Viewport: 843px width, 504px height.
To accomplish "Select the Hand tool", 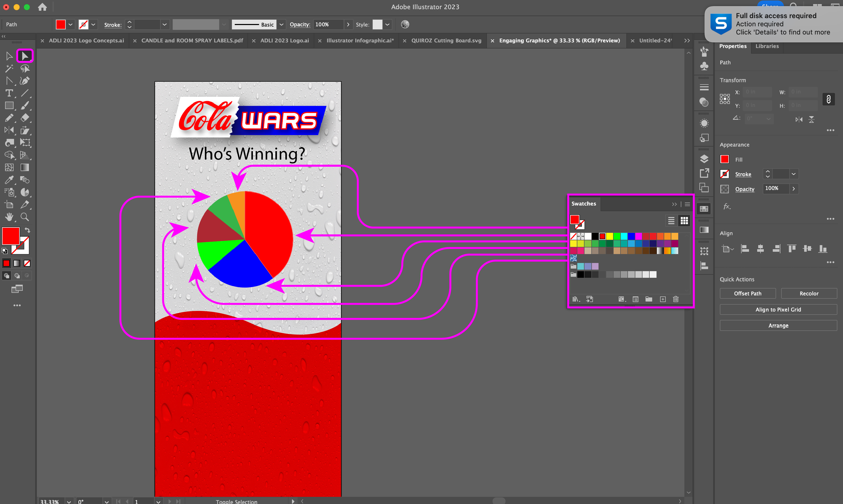I will click(9, 217).
